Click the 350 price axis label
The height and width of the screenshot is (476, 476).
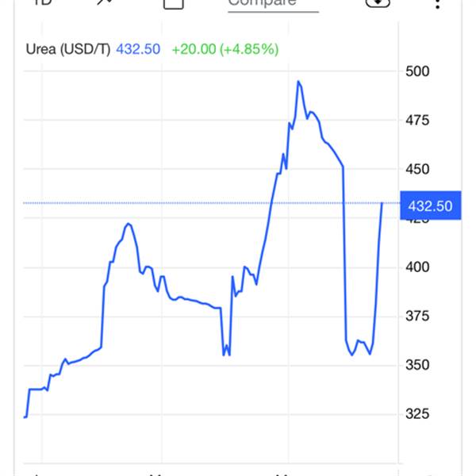[x=417, y=365]
